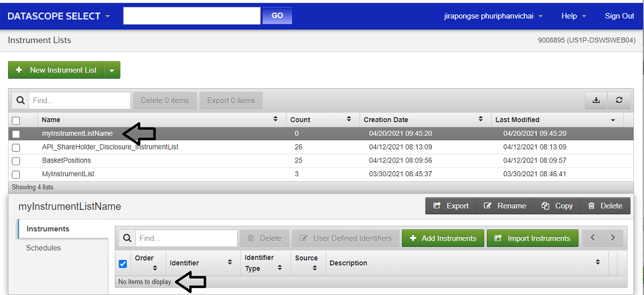Click the Add Instruments button
The height and width of the screenshot is (295, 644).
pyautogui.click(x=443, y=238)
